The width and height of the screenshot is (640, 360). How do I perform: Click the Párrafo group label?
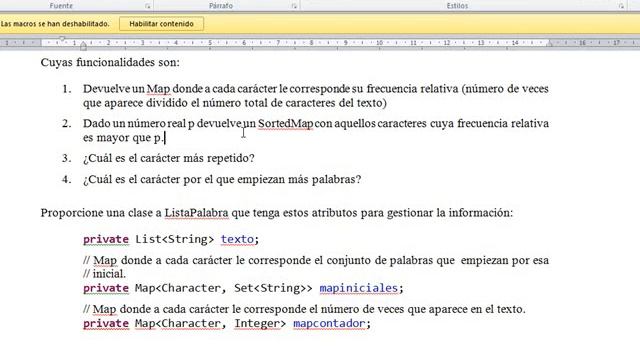point(220,6)
